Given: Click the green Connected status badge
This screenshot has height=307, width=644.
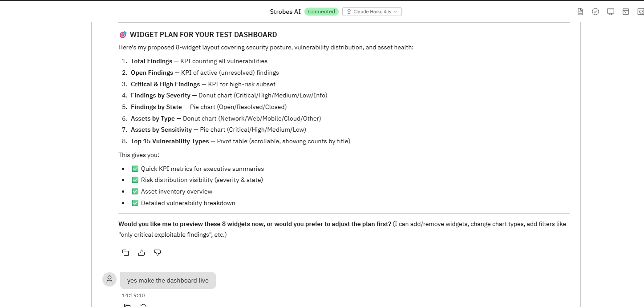Looking at the screenshot, I should (x=321, y=12).
